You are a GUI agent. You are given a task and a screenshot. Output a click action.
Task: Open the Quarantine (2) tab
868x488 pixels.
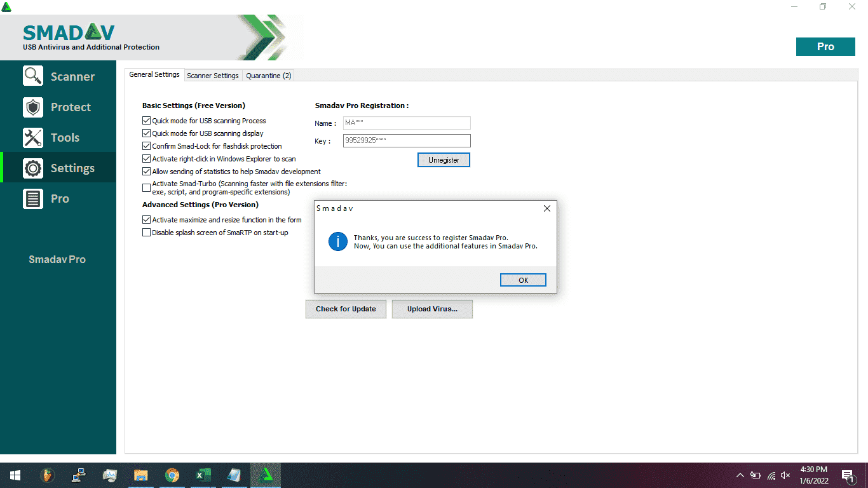[269, 75]
